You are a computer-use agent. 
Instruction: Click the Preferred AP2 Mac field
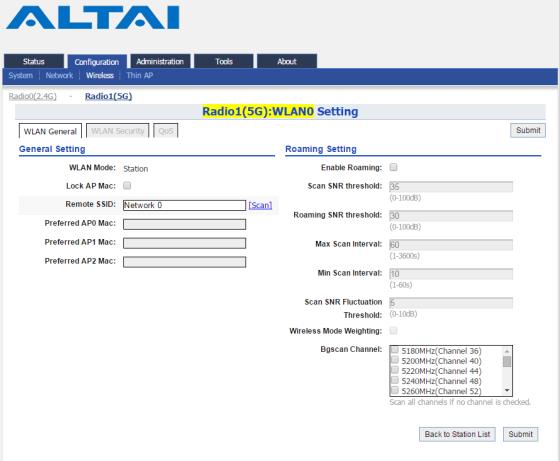click(x=184, y=262)
